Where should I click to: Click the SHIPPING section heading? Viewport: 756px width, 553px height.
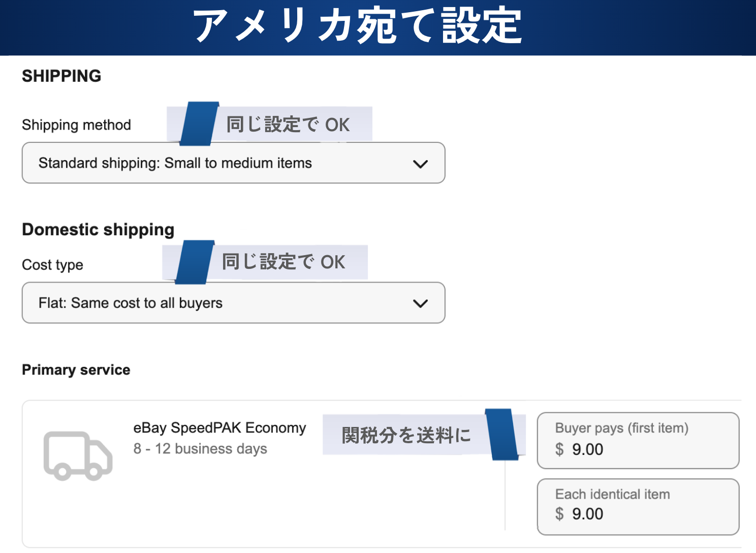(61, 76)
